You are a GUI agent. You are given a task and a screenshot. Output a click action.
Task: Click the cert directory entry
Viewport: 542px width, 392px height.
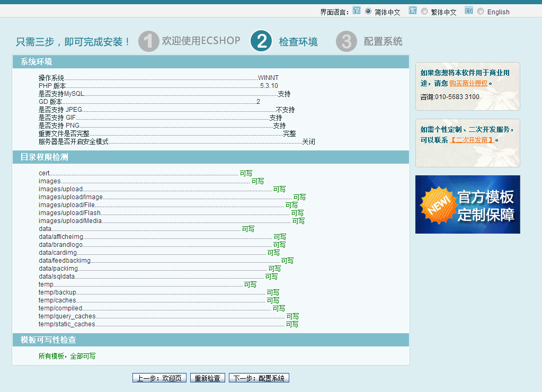click(44, 173)
